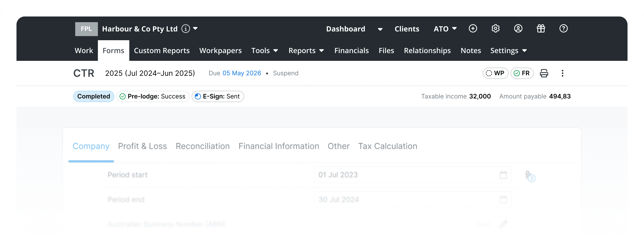Open the Files tab

tap(386, 51)
